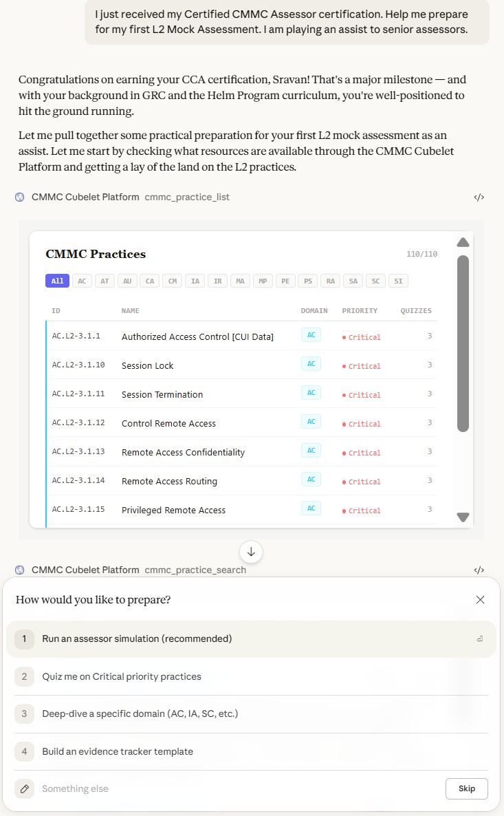Open code view for cmmc_practice_list

click(479, 197)
